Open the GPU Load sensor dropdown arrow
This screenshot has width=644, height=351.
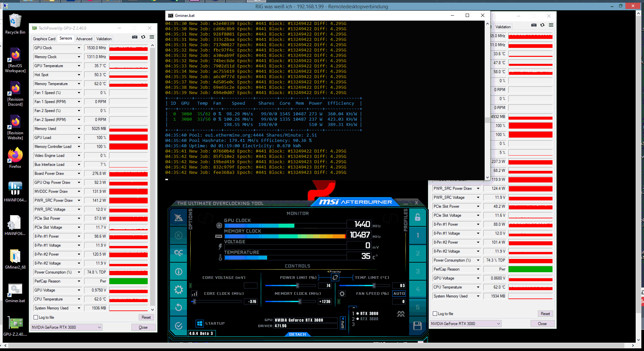[x=79, y=138]
